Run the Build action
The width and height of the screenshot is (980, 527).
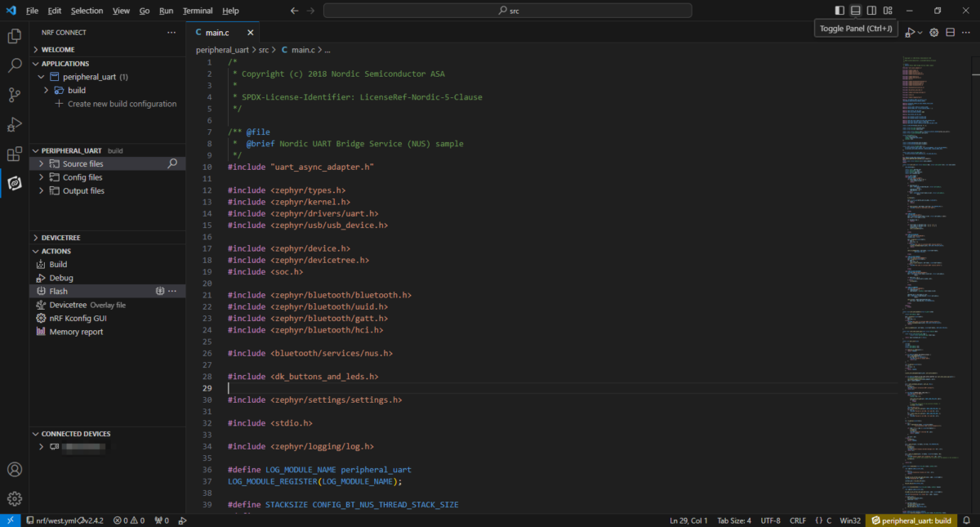click(58, 265)
